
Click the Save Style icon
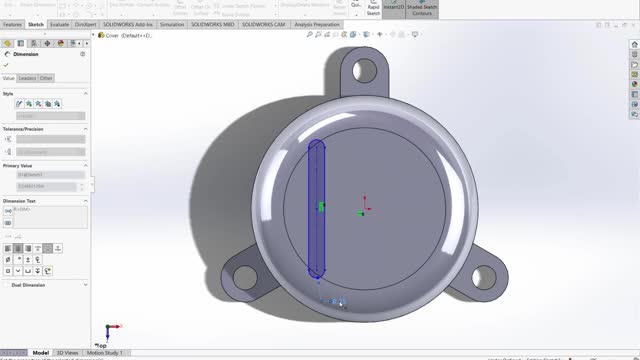pyautogui.click(x=48, y=104)
